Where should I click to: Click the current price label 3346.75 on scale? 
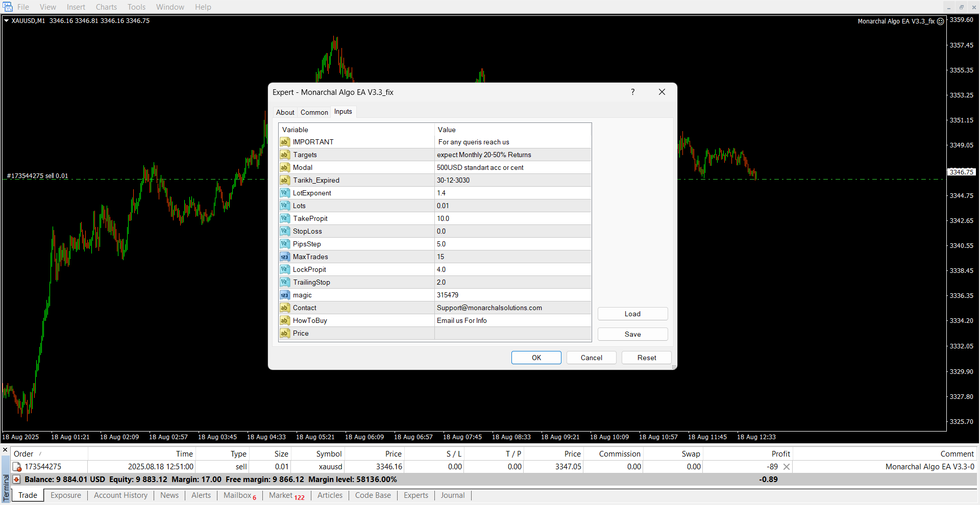pyautogui.click(x=962, y=172)
